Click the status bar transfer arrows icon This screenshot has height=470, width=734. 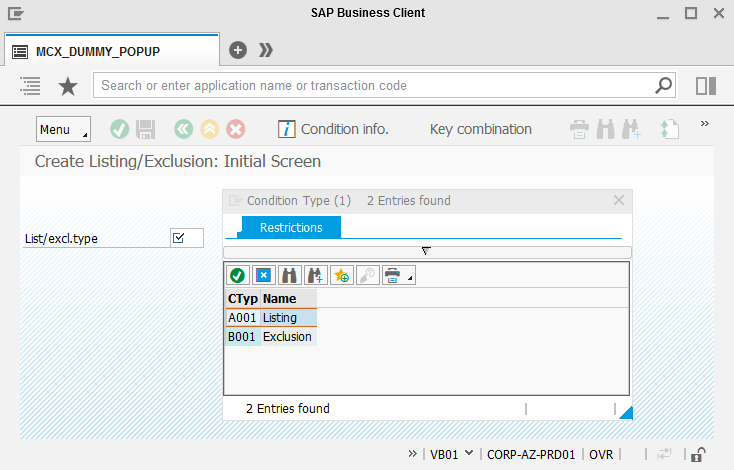(664, 454)
